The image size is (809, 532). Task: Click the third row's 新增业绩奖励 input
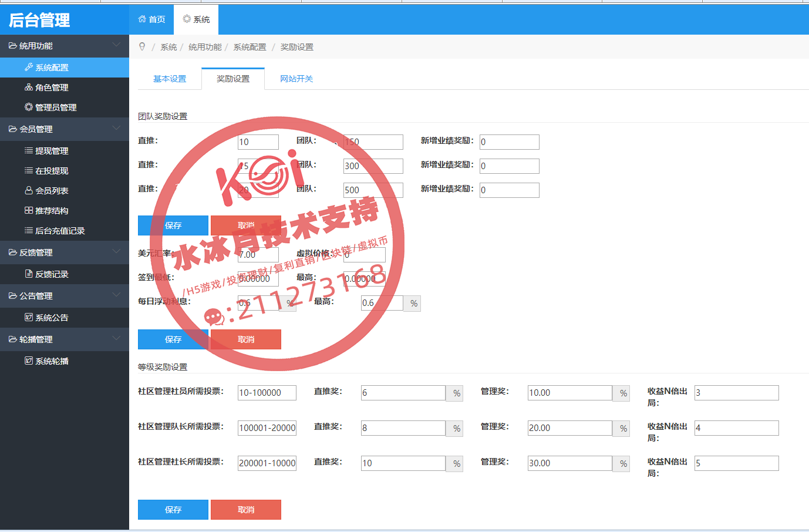click(510, 190)
